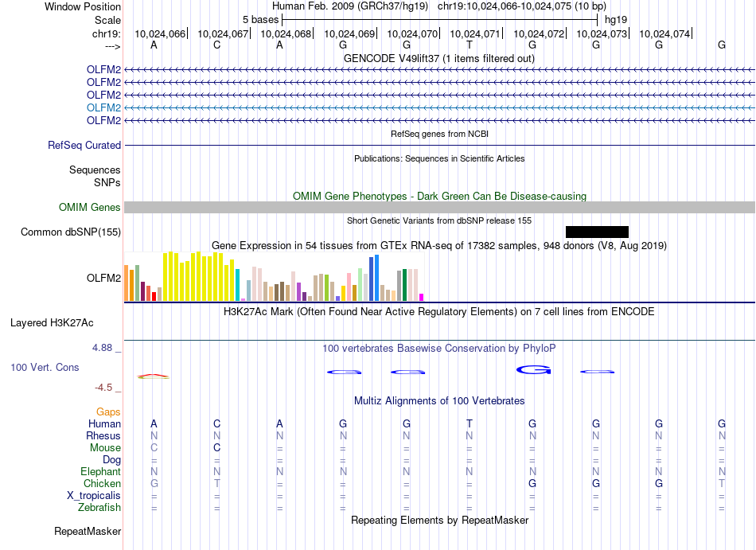Click the bold C in the Mouse row
The width and height of the screenshot is (756, 550).
217,448
